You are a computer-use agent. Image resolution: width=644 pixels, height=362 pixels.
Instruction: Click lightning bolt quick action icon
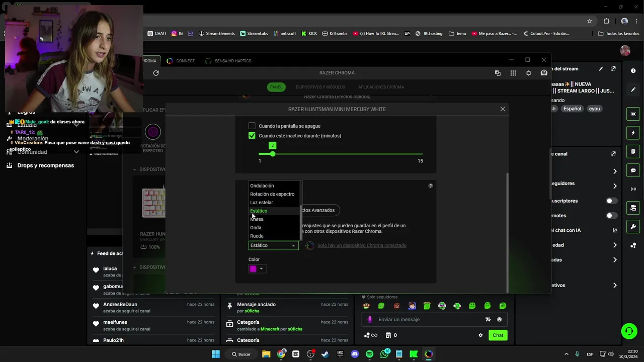pyautogui.click(x=633, y=133)
